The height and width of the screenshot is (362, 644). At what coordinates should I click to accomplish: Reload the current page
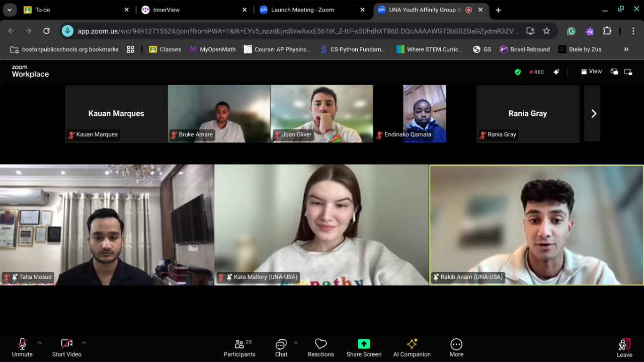coord(46,31)
